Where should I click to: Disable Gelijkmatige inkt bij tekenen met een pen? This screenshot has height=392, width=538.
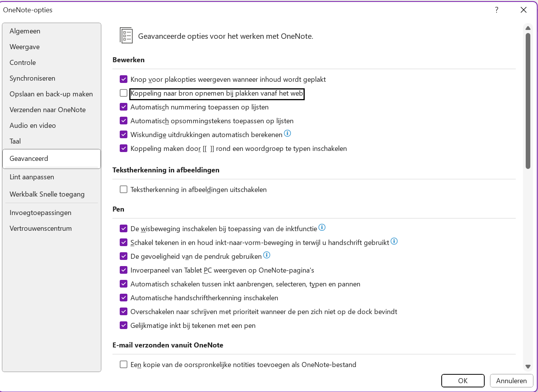[x=124, y=325]
